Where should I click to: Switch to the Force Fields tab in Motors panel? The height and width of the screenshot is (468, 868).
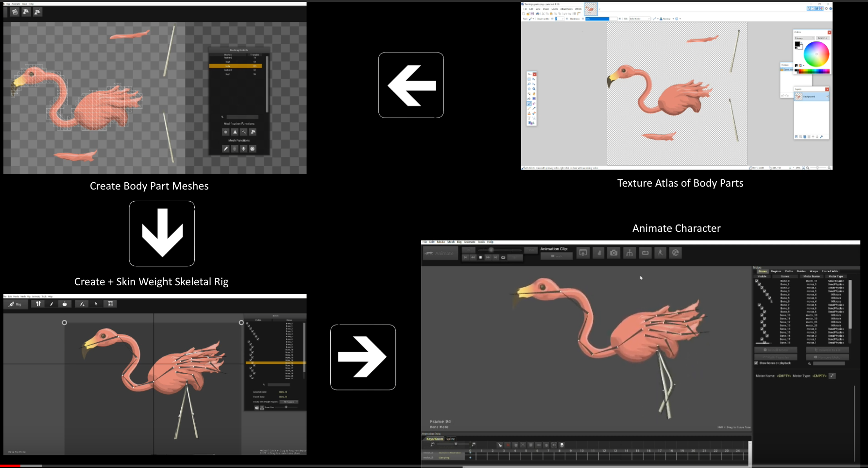pos(830,272)
